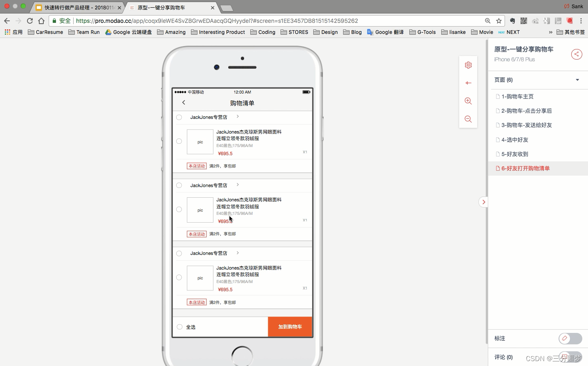The image size is (588, 366).
Task: Open the prototype settings gear icon
Action: point(468,65)
